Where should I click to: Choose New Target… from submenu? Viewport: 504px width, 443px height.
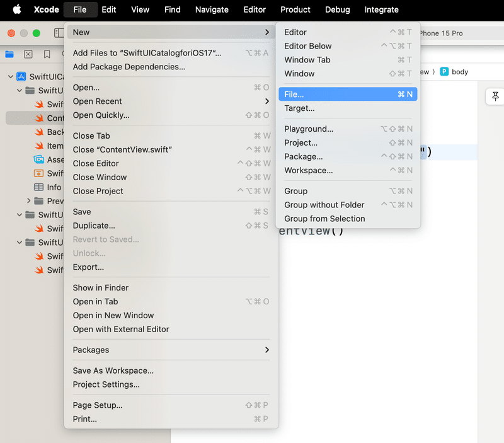(x=348, y=108)
